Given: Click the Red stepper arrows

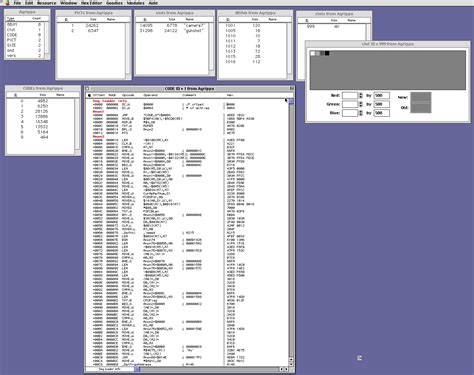Looking at the screenshot, I should coord(361,96).
